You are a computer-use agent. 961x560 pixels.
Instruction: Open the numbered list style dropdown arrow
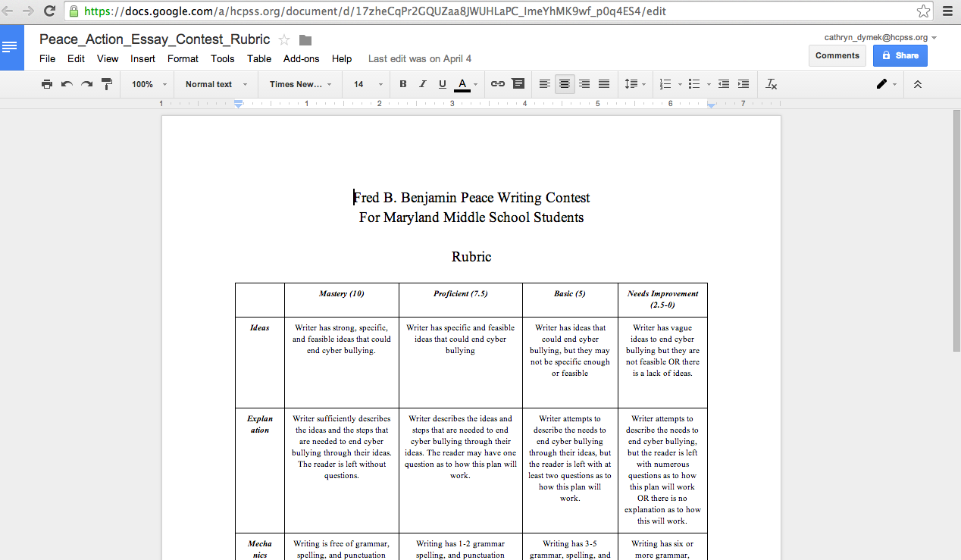coord(680,84)
